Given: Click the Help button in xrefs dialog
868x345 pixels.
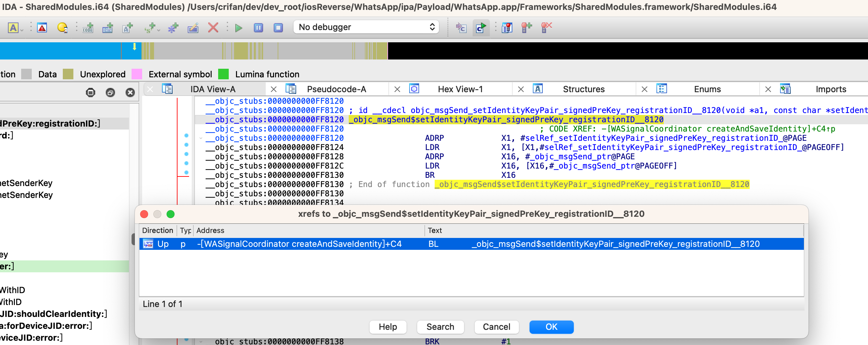Looking at the screenshot, I should [x=388, y=327].
